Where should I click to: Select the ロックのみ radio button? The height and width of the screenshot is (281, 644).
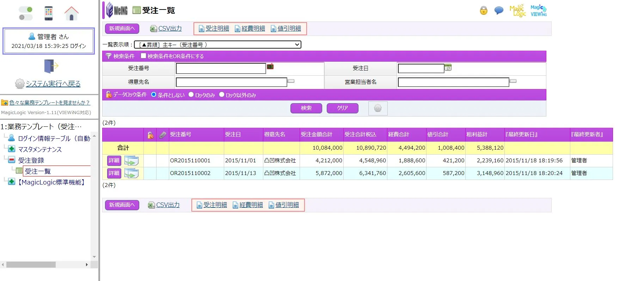(191, 94)
